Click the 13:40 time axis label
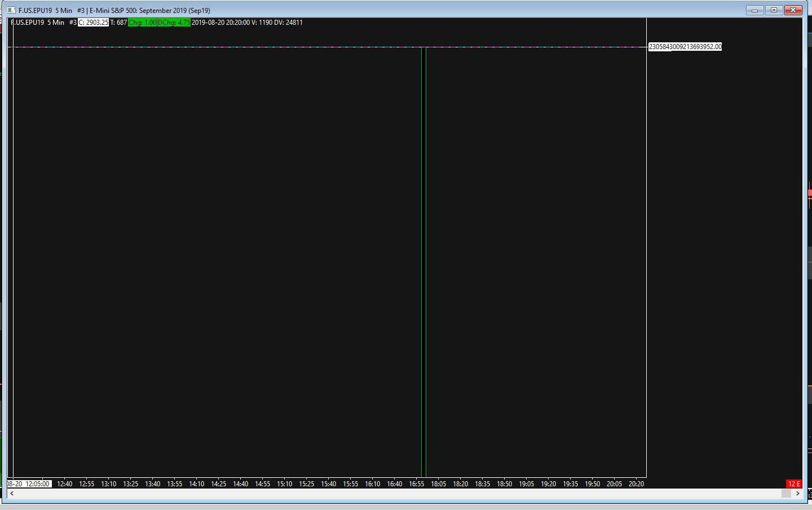 point(153,484)
